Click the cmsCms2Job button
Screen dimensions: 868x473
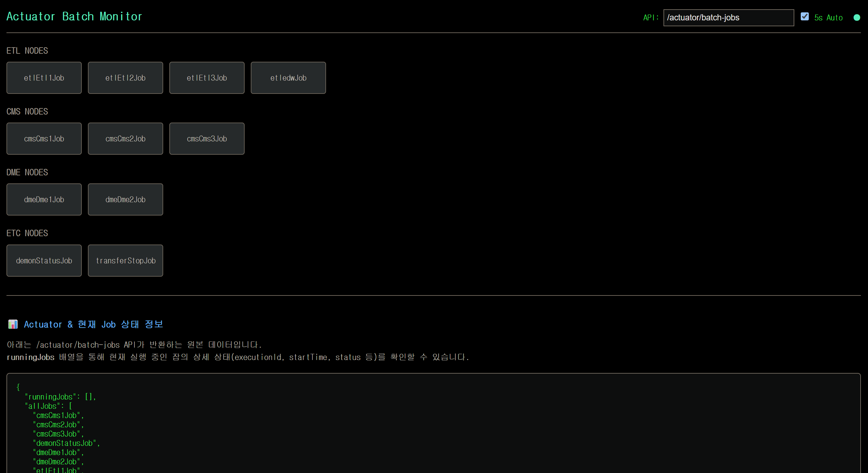(x=125, y=139)
